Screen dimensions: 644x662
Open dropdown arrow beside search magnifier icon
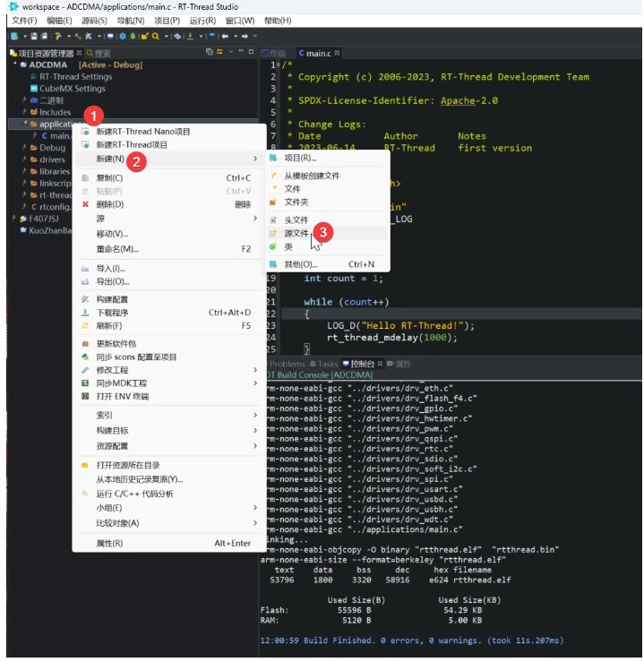click(167, 37)
